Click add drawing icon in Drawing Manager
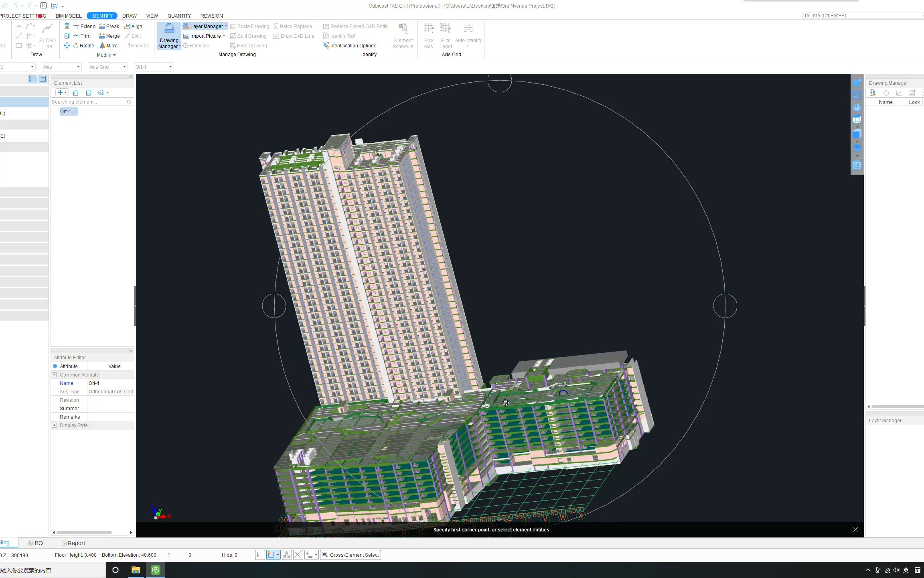924x578 pixels. point(872,93)
